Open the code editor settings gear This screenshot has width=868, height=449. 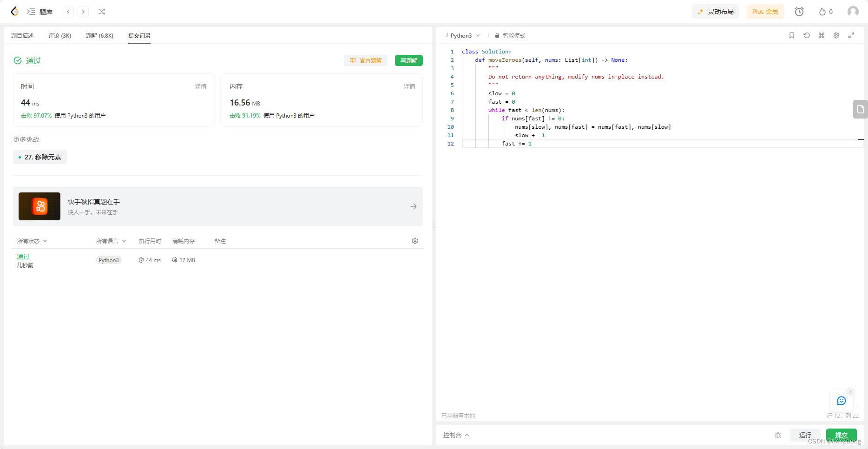tap(836, 35)
